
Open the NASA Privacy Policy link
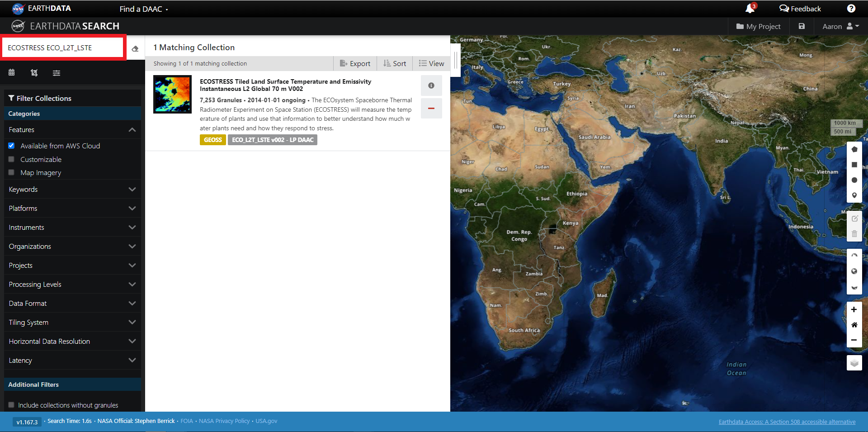click(224, 421)
